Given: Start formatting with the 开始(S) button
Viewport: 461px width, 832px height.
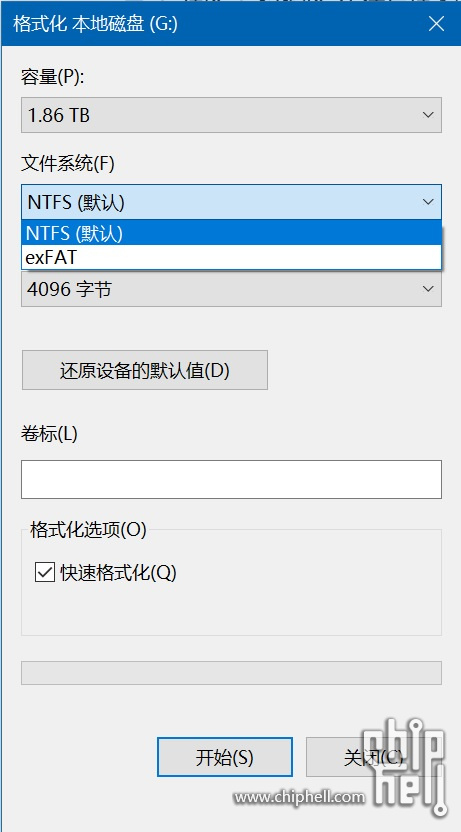Looking at the screenshot, I should (225, 757).
